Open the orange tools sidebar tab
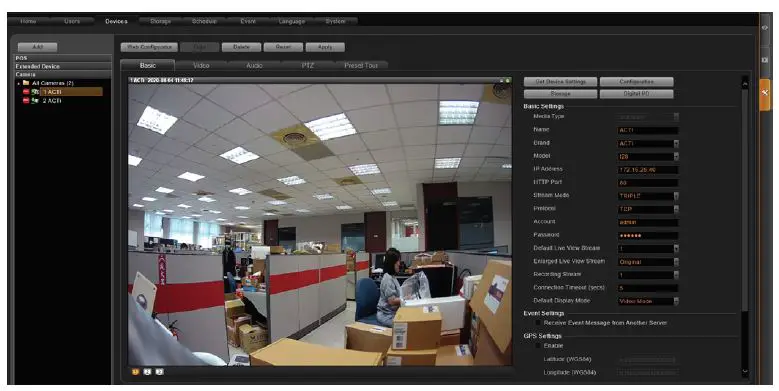The image size is (779, 391). (x=765, y=93)
